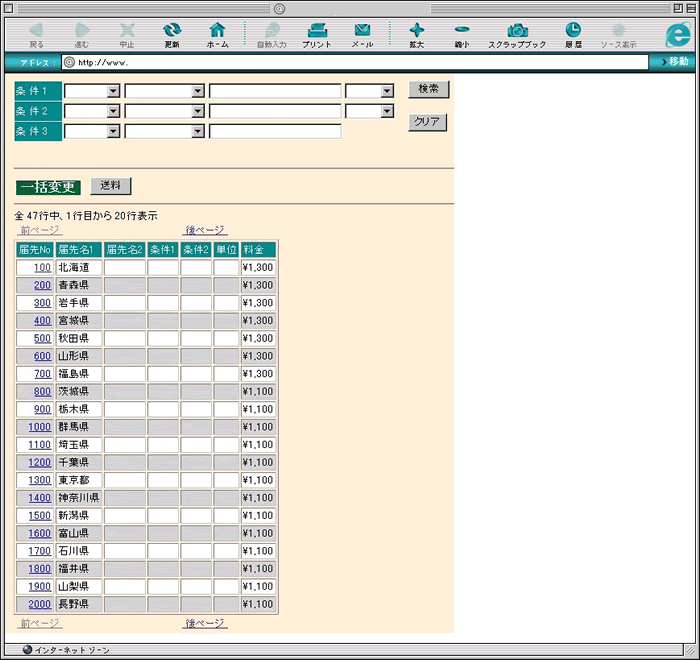Viewport: 700px width, 660px height.
Task: Click the ¥1,300 fee in 宮城県 row
Action: (x=258, y=321)
